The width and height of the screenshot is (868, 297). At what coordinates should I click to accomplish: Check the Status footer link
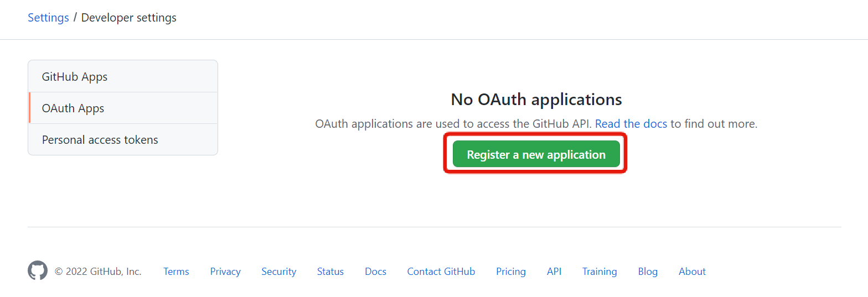[330, 271]
